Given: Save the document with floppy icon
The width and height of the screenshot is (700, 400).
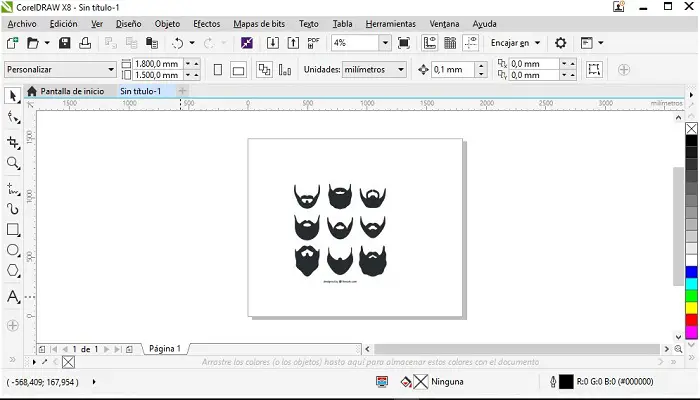Looking at the screenshot, I should [65, 43].
